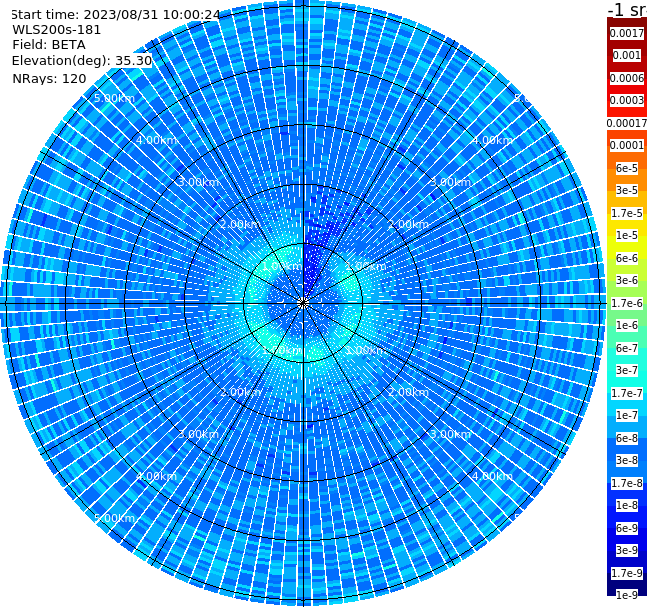Click the upper-left 5.00km range label
Viewport: 647px width, 607px height.
click(x=114, y=98)
